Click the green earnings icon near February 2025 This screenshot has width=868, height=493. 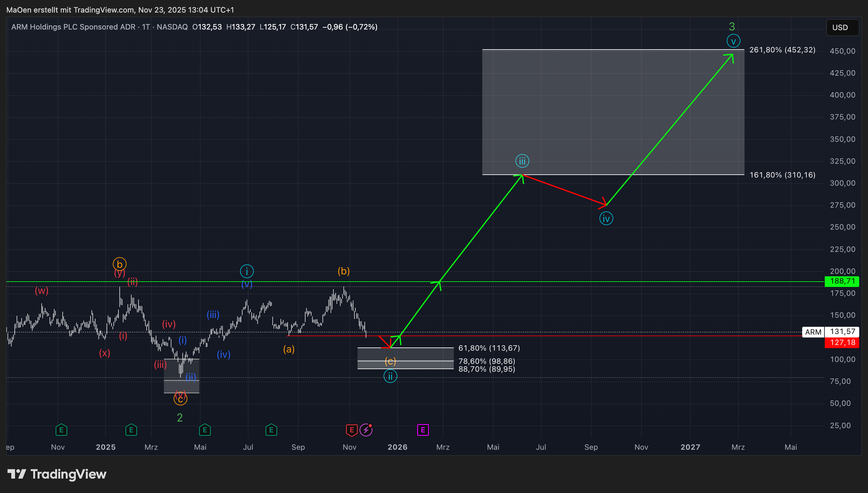pos(131,430)
